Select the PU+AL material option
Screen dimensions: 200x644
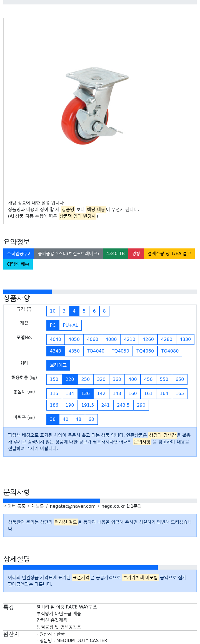pyautogui.click(x=71, y=325)
